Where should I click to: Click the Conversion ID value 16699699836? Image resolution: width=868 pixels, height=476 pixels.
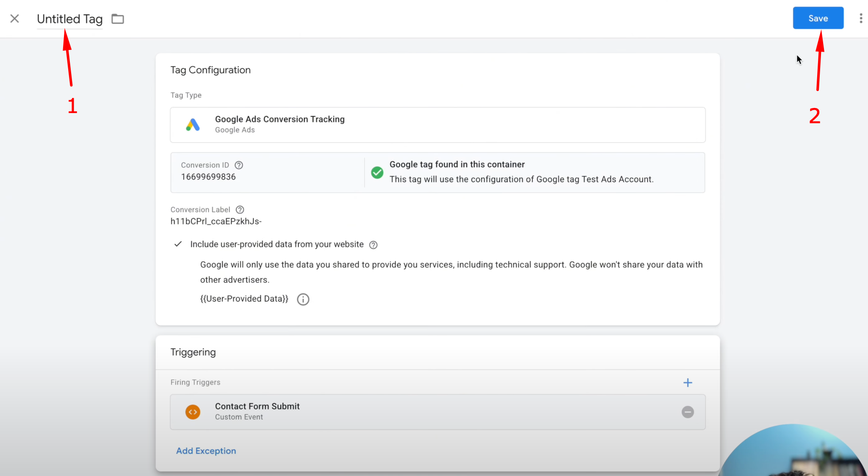tap(208, 177)
